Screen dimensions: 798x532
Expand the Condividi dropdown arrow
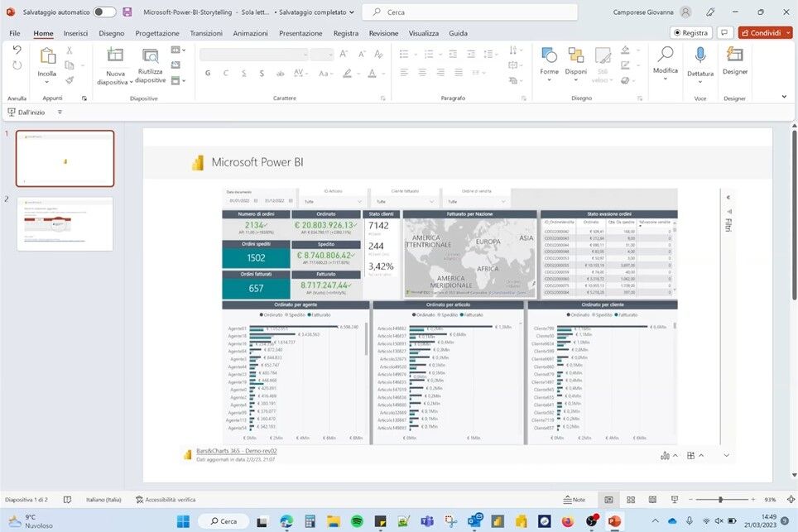pyautogui.click(x=788, y=32)
